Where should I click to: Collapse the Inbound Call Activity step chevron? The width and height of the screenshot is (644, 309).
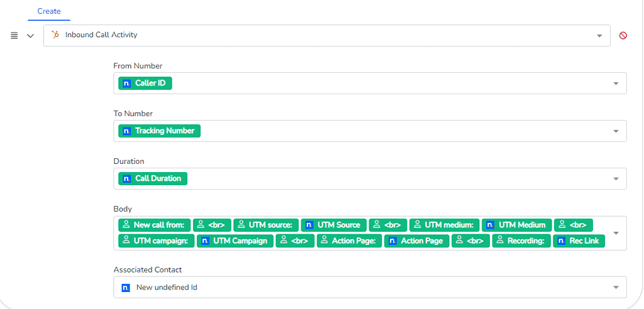point(30,36)
